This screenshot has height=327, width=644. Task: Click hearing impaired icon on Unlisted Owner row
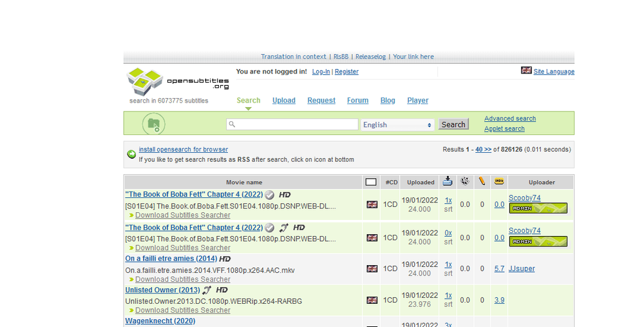[207, 290]
